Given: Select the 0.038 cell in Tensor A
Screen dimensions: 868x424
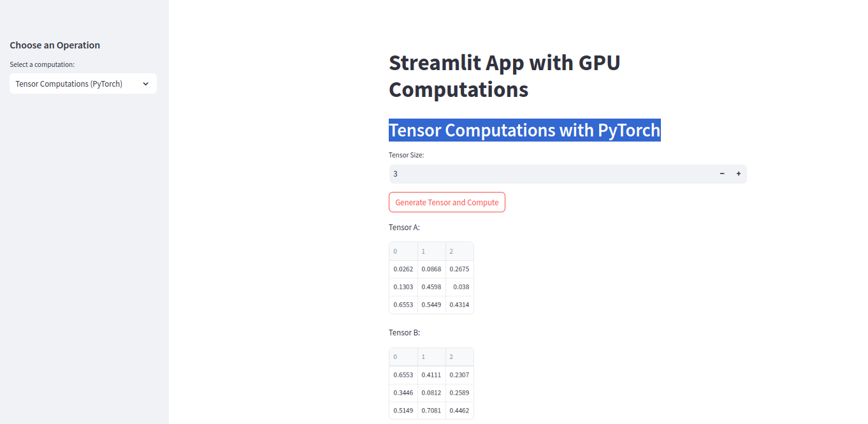Looking at the screenshot, I should [x=460, y=287].
